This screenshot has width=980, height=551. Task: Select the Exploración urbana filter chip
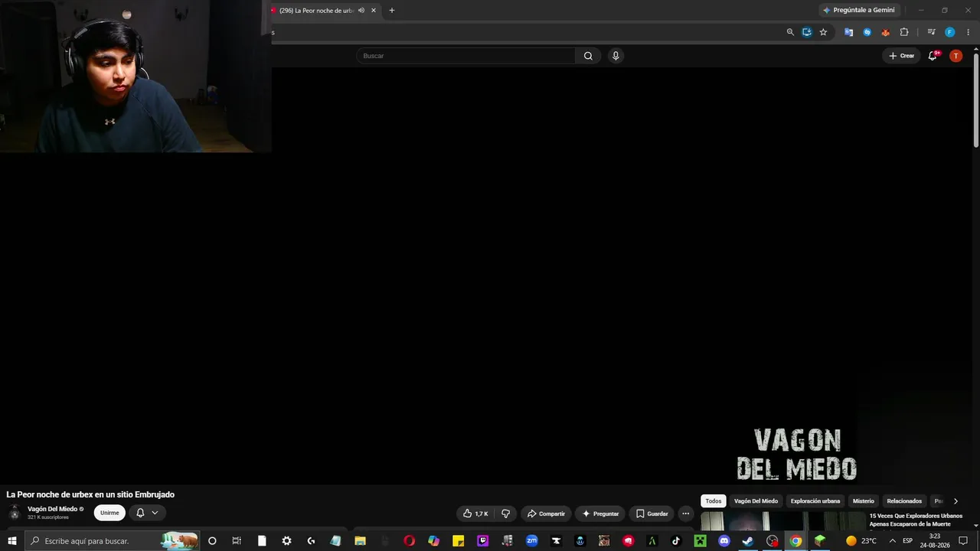pyautogui.click(x=815, y=501)
